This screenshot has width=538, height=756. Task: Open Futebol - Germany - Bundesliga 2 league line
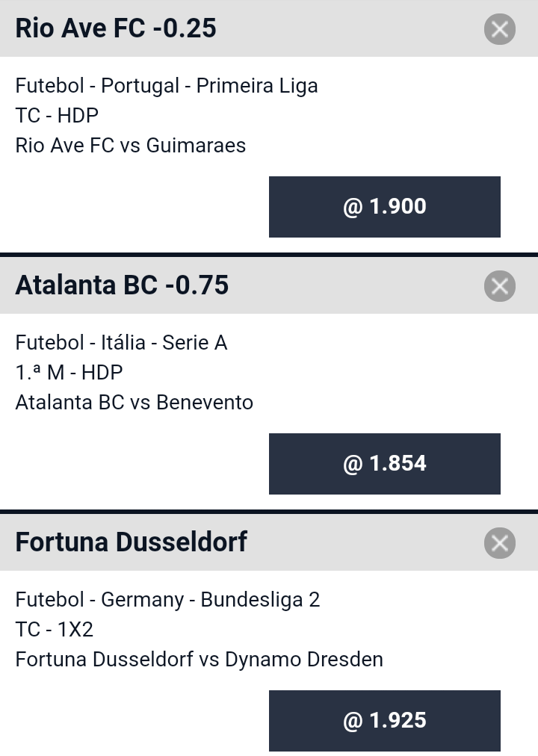coord(167,600)
